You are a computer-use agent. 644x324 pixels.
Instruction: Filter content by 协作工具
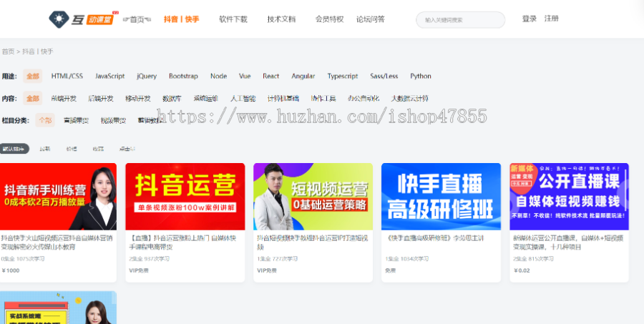point(323,98)
